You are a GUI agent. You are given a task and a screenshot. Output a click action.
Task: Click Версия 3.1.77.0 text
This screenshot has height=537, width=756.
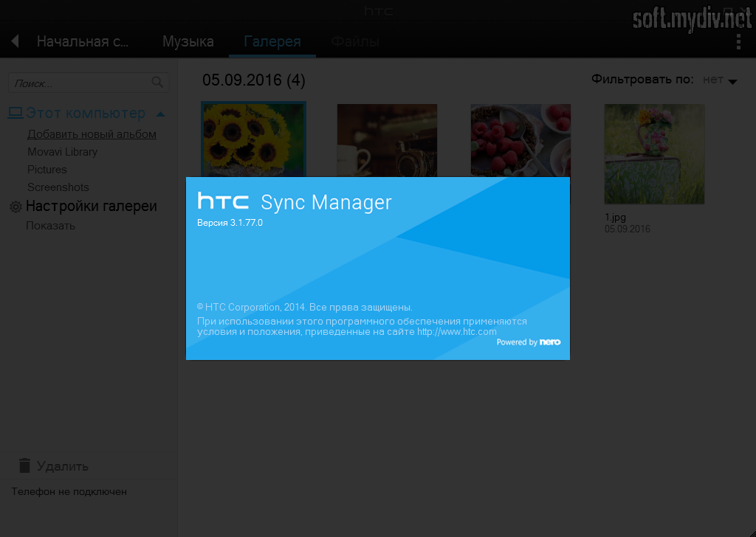tap(230, 223)
